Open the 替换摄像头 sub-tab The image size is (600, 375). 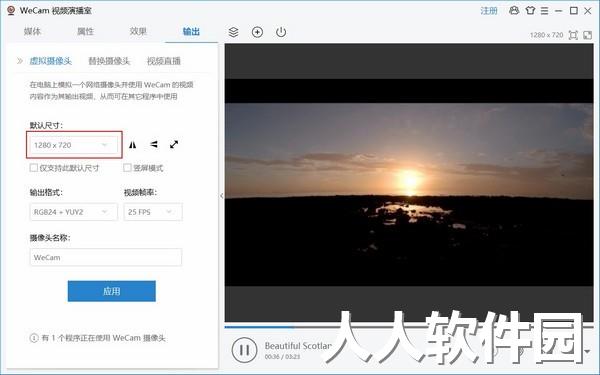109,61
